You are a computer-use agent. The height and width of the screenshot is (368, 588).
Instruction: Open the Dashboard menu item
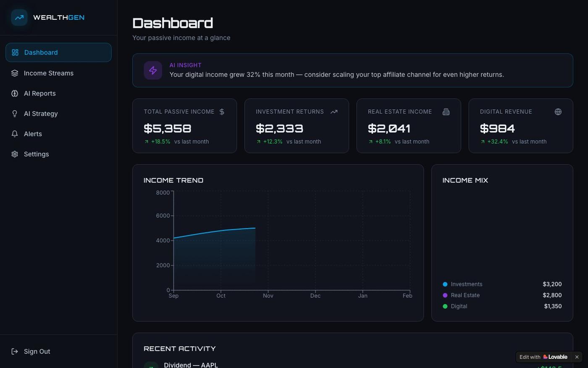coord(58,53)
